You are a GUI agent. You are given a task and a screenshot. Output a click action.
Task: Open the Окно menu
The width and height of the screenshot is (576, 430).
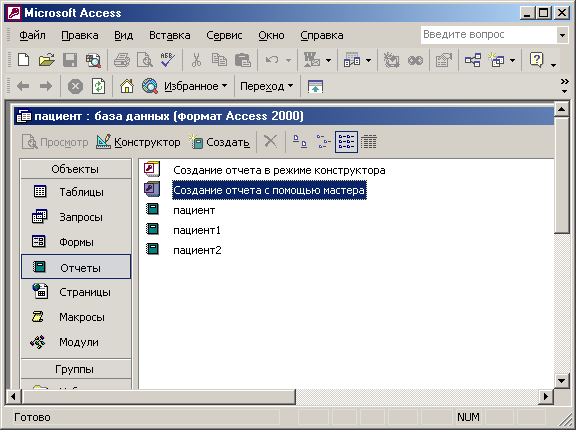pos(271,35)
